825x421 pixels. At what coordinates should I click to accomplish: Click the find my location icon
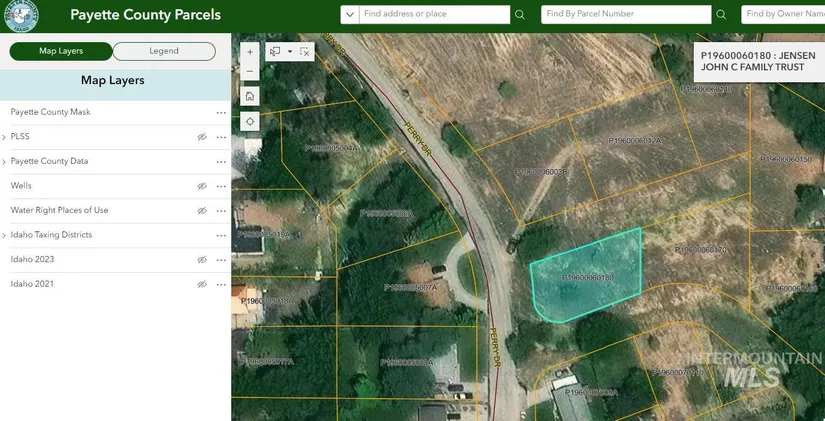(249, 121)
